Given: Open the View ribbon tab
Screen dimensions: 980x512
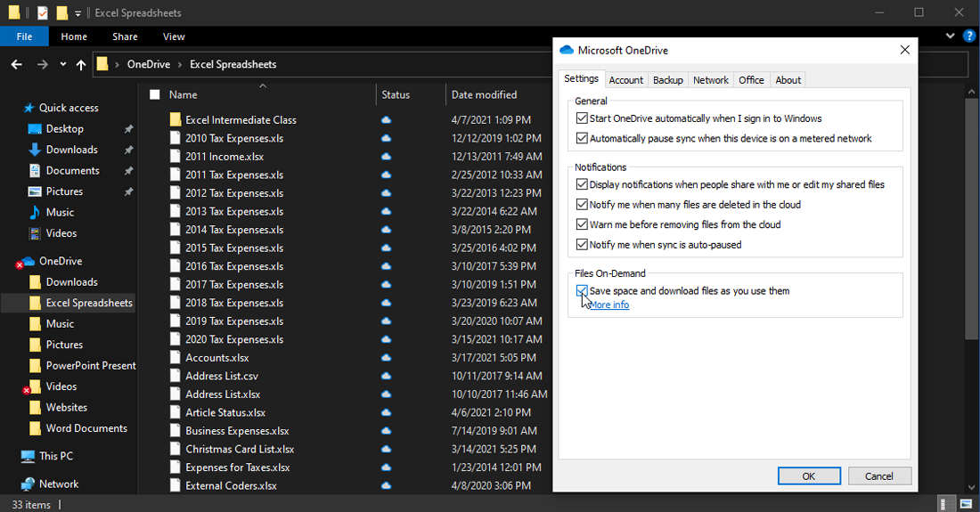Looking at the screenshot, I should coord(174,37).
